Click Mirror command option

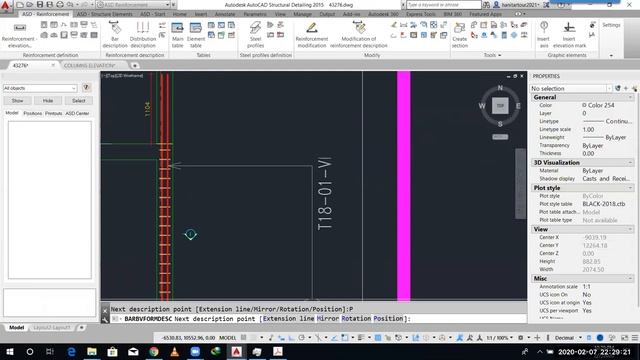point(328,318)
